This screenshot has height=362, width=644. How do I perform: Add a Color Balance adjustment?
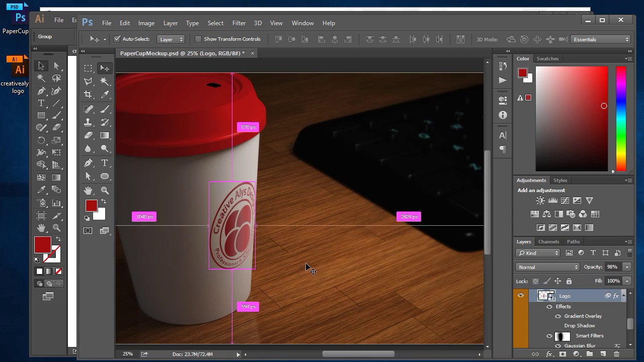(x=546, y=214)
